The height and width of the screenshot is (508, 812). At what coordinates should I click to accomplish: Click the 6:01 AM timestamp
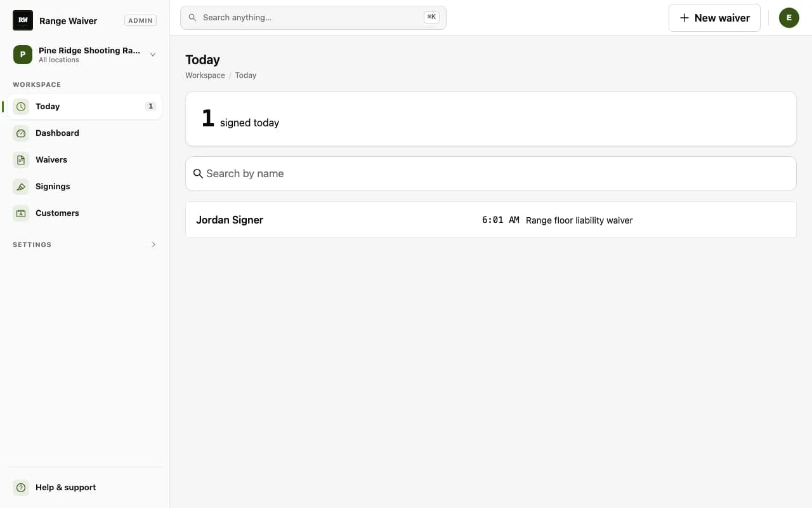click(x=501, y=220)
